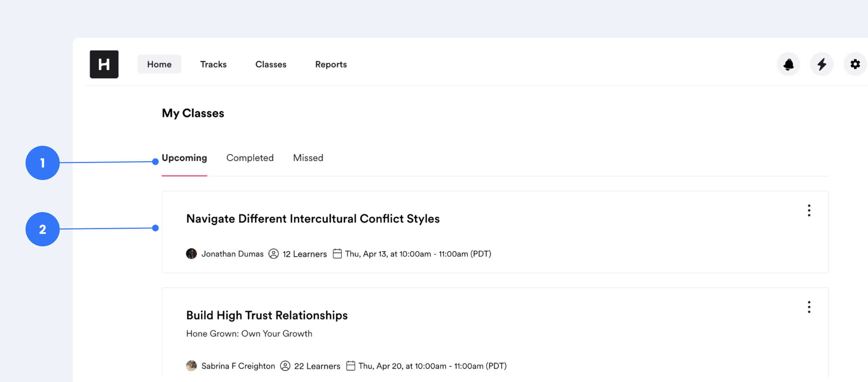This screenshot has height=382, width=868.
Task: Open the notifications bell
Action: [788, 64]
